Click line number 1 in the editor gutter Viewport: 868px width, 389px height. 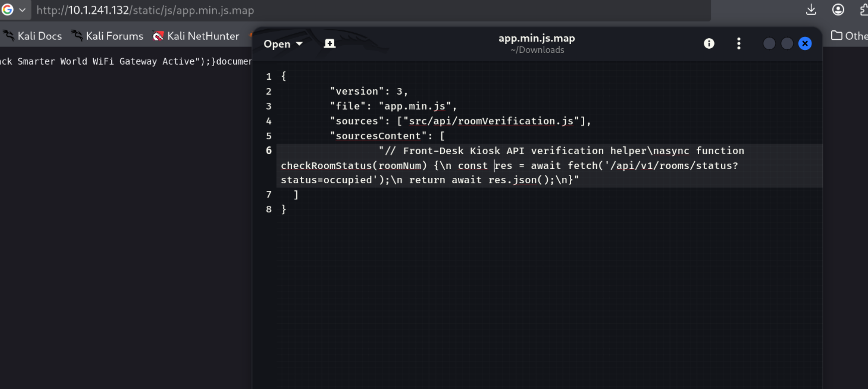(269, 77)
